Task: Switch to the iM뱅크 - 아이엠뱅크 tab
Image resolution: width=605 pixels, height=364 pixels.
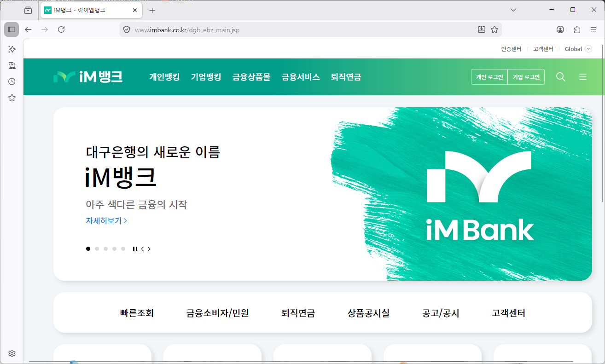Action: (90, 10)
